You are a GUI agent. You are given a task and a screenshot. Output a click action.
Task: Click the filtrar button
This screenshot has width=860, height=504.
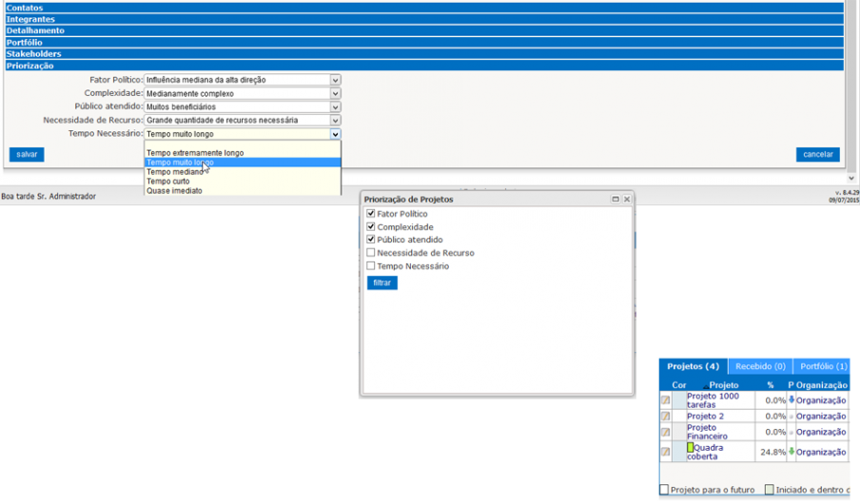click(x=381, y=282)
